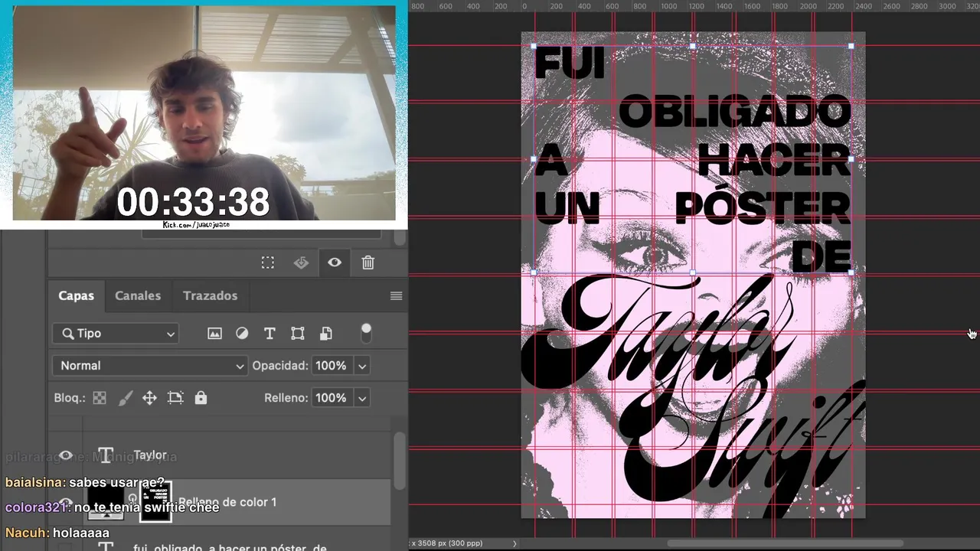Filter layers by pixel layers icon

pyautogui.click(x=214, y=334)
